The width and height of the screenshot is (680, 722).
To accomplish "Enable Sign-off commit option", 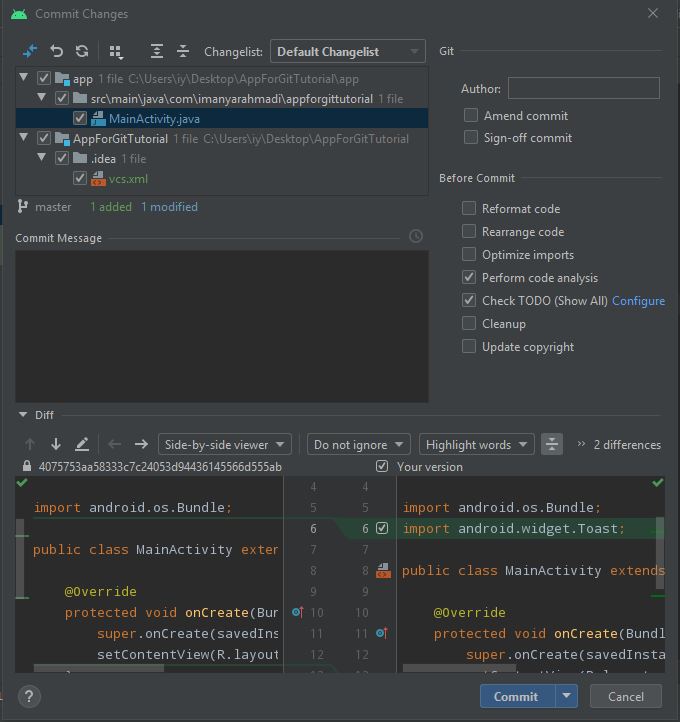I will (471, 137).
